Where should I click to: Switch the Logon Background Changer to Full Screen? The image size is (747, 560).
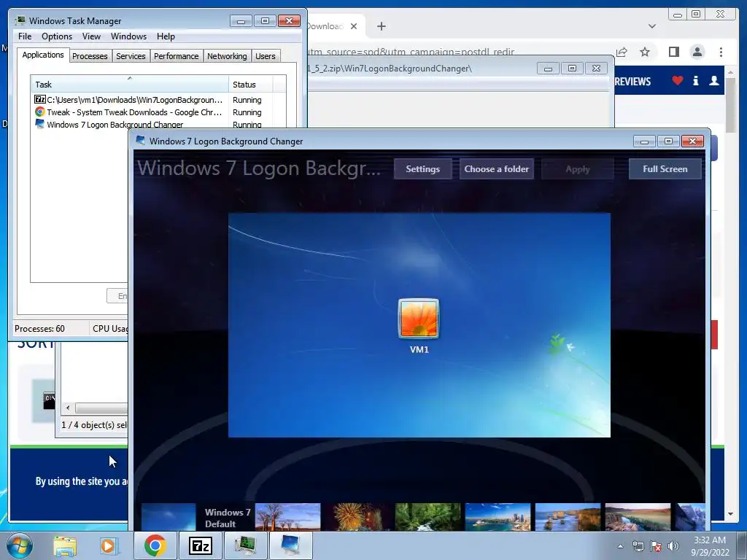point(665,169)
